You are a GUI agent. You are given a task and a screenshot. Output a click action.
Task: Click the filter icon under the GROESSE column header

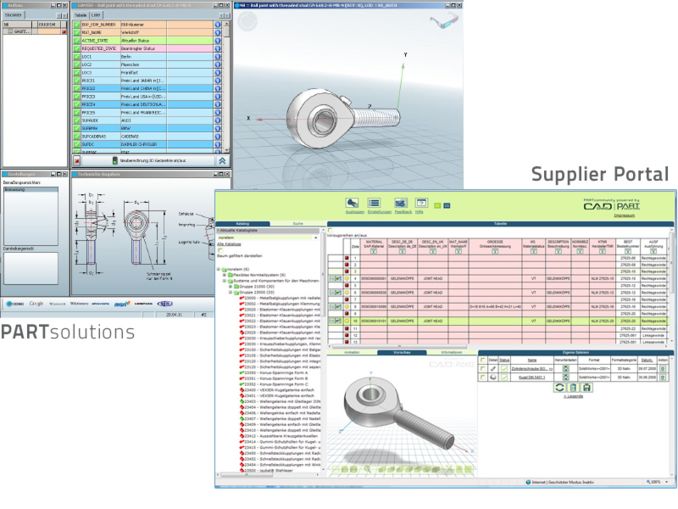coord(495,251)
